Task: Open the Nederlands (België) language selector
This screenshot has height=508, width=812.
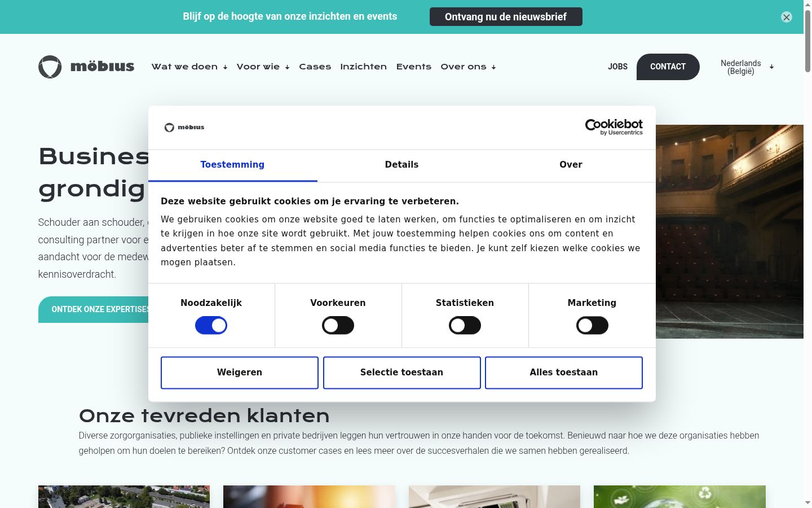Action: click(747, 67)
